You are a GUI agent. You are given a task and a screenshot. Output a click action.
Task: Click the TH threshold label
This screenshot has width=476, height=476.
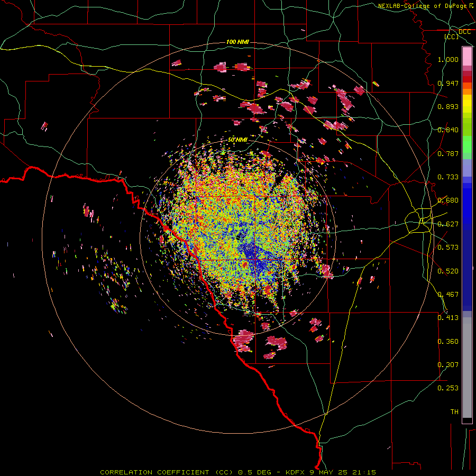tap(454, 412)
